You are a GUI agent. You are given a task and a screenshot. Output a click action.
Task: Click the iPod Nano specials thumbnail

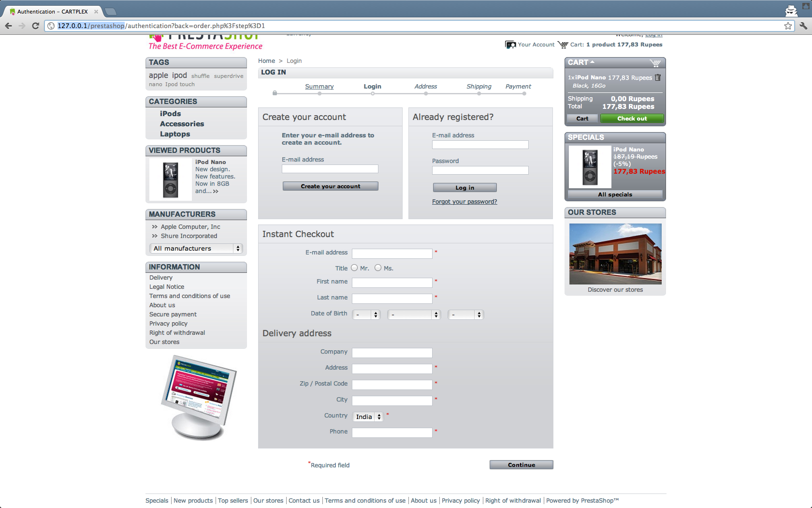[x=590, y=167]
